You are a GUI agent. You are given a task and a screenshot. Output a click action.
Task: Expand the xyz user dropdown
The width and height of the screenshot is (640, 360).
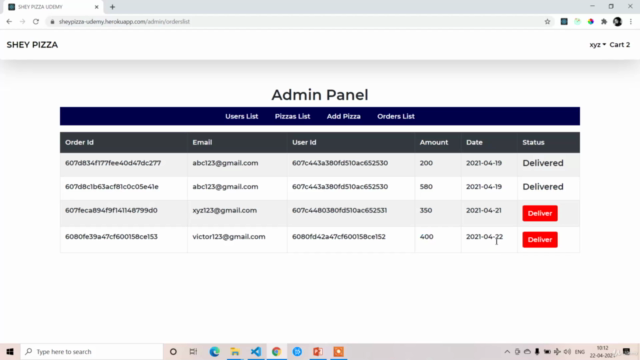598,45
